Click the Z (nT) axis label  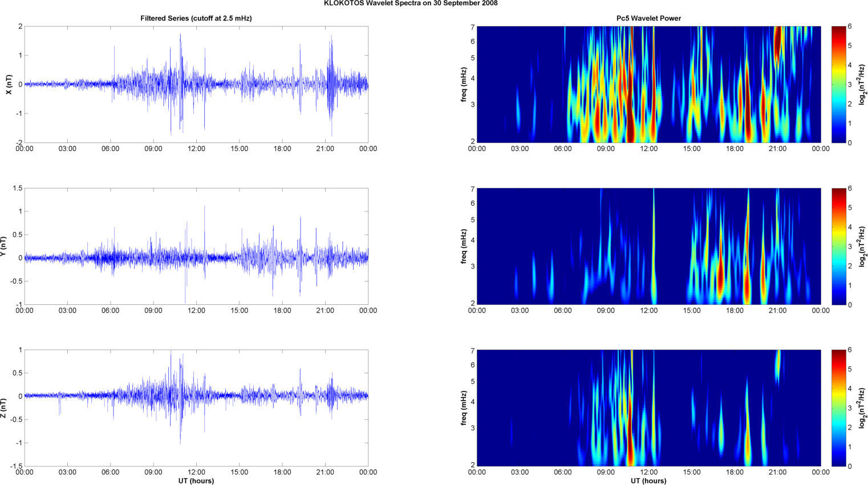point(3,408)
